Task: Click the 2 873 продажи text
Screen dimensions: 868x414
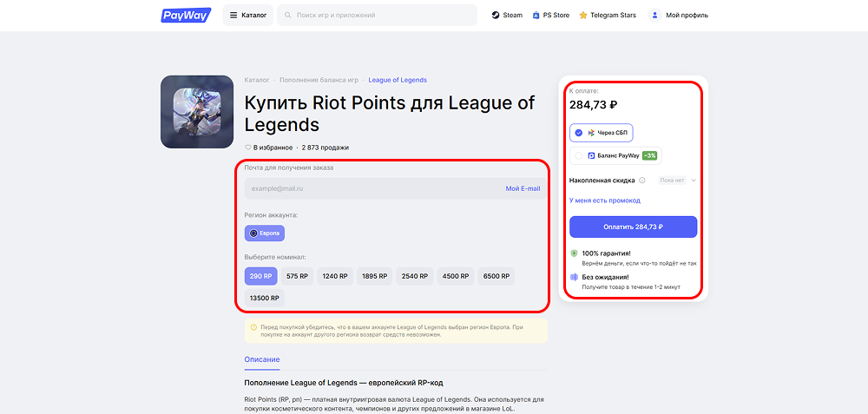Action: tap(325, 148)
